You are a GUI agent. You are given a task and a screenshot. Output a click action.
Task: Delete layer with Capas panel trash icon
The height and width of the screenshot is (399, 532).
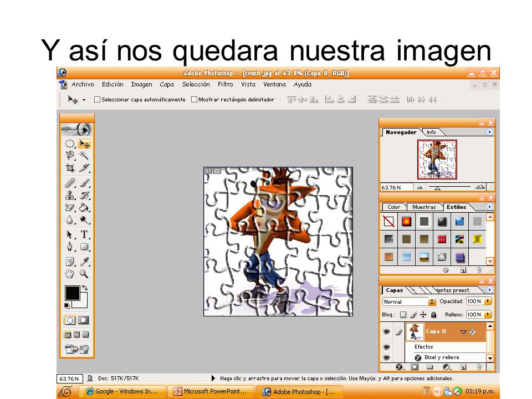point(479,367)
